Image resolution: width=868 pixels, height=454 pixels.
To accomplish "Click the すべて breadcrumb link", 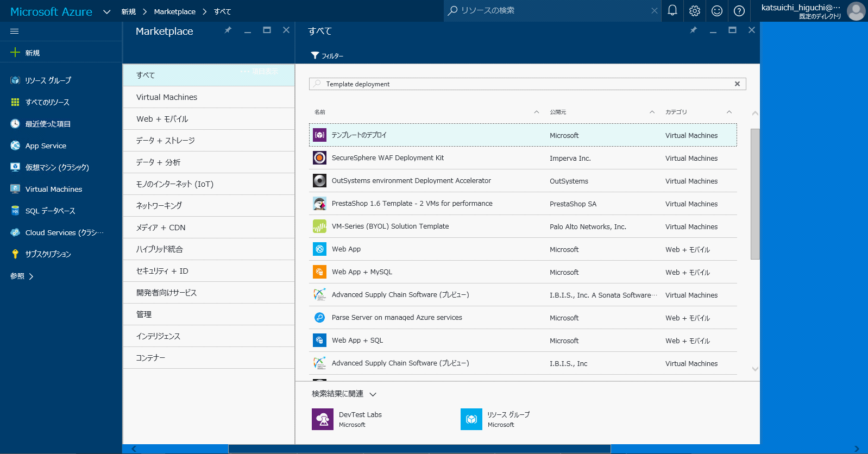I will tap(222, 11).
